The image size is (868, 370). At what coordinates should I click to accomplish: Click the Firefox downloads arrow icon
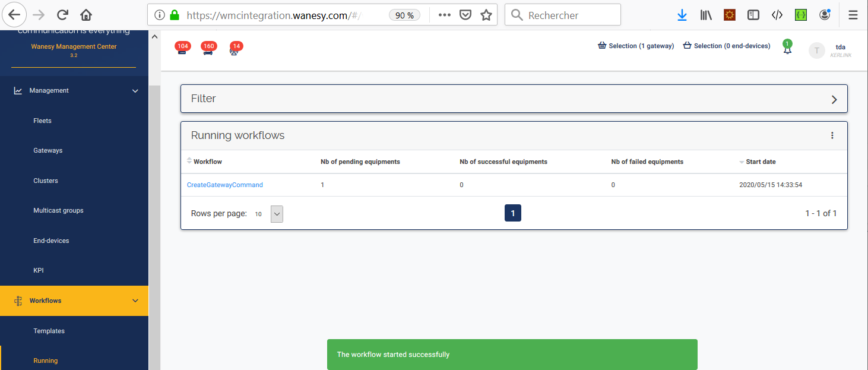click(682, 15)
